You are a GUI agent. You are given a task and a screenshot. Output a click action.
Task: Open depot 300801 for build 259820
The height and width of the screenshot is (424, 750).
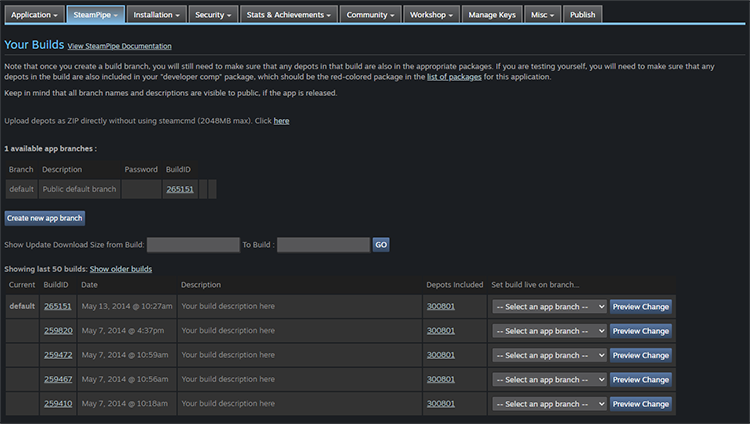tap(441, 330)
